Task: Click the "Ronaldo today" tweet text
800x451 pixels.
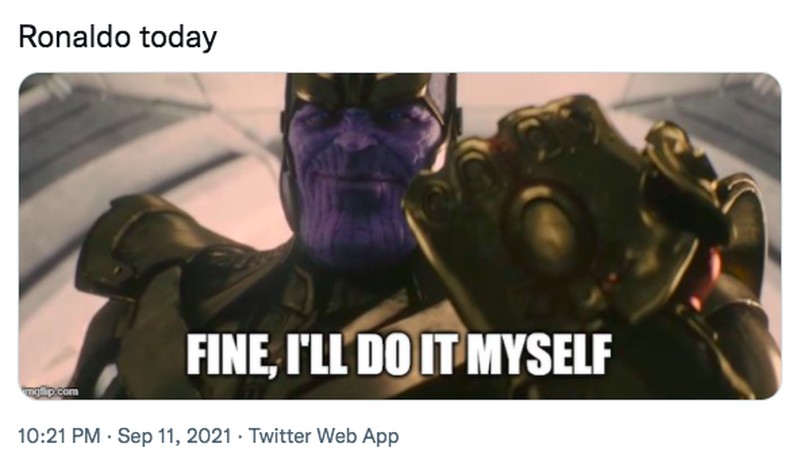Action: click(x=118, y=38)
